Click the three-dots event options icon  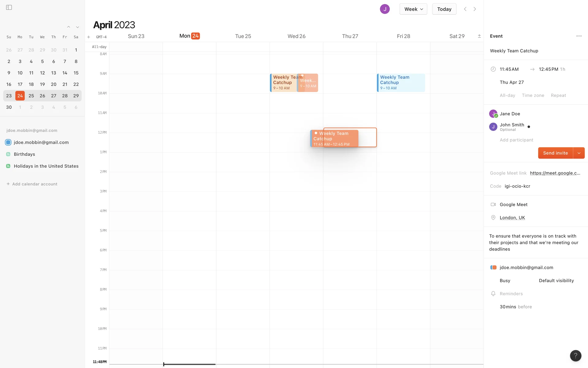coord(579,36)
